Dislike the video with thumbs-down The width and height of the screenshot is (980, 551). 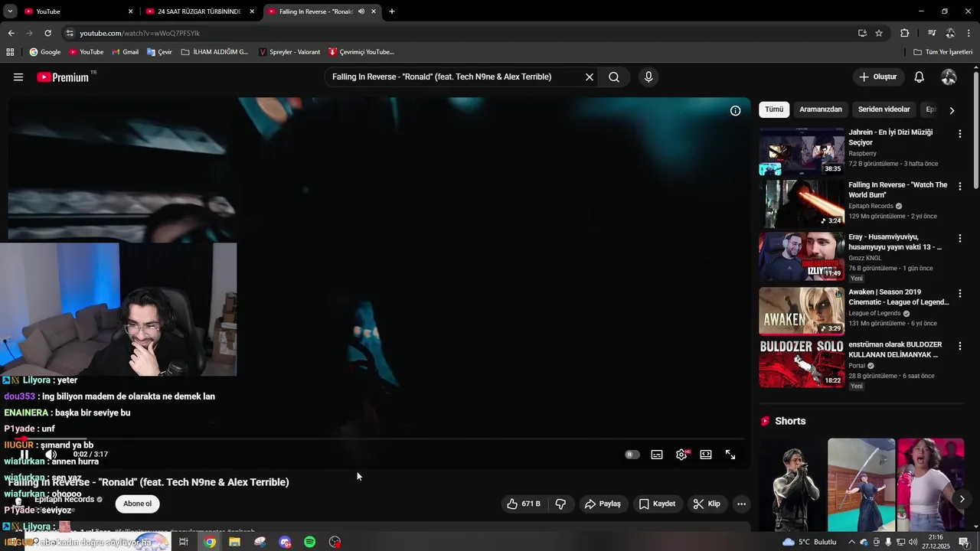560,504
